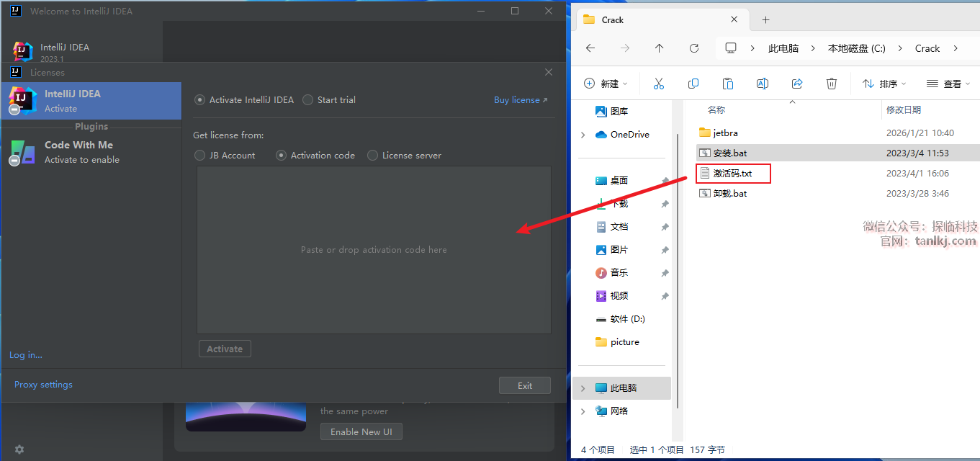Open the settings gear in IntelliJ welcome screen

[x=19, y=449]
